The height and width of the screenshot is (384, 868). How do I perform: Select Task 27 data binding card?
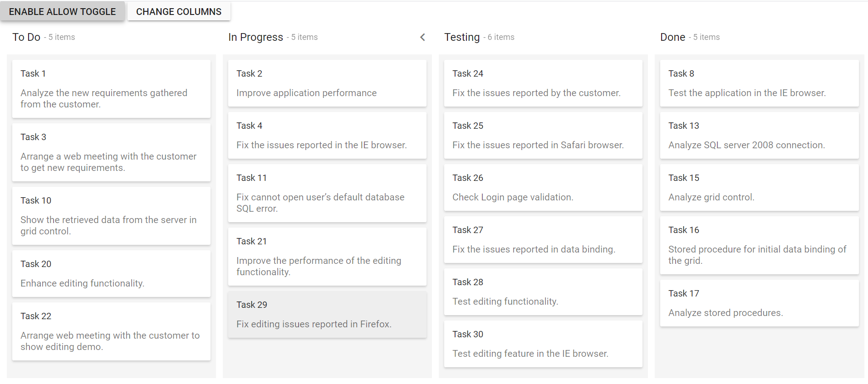(x=543, y=239)
